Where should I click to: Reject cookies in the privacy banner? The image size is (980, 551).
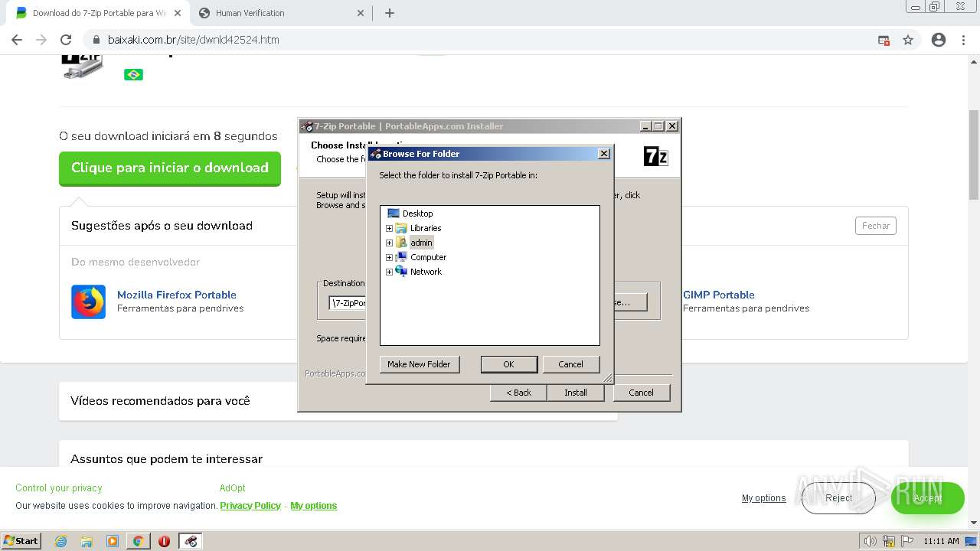838,498
